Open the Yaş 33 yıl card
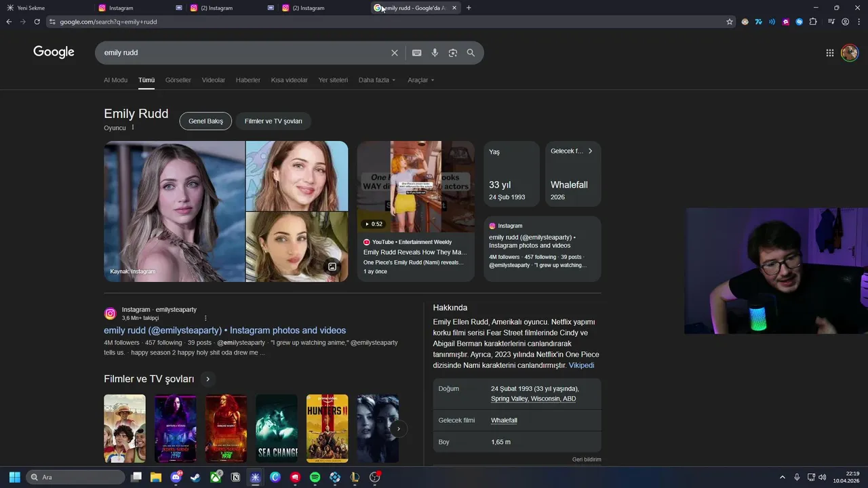This screenshot has height=488, width=868. [511, 174]
